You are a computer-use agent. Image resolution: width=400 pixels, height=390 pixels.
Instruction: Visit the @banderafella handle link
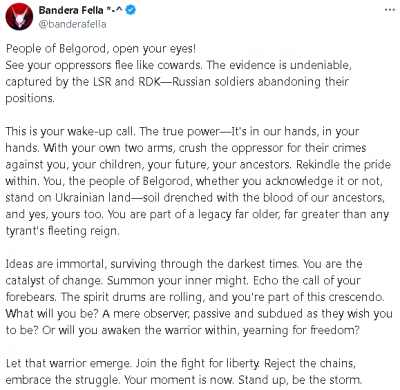pyautogui.click(x=72, y=24)
